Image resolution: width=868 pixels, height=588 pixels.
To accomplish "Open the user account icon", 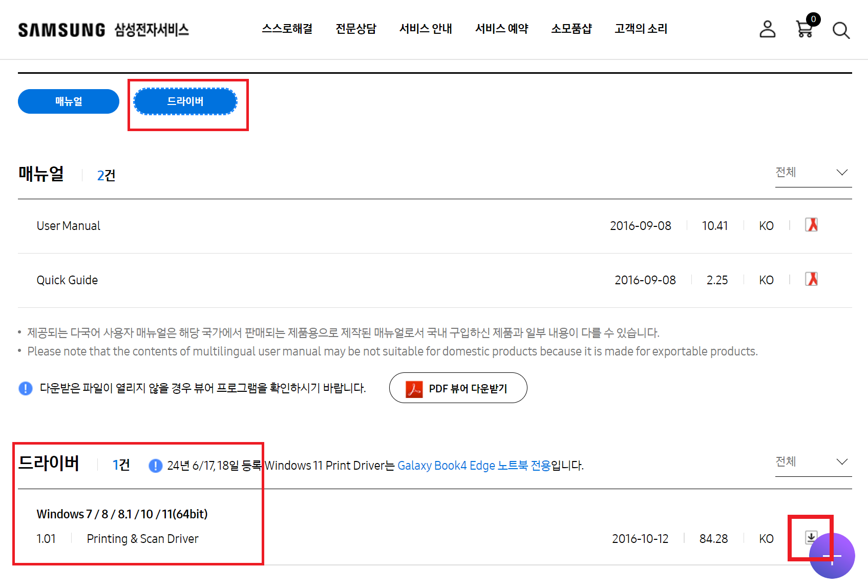I will point(767,30).
